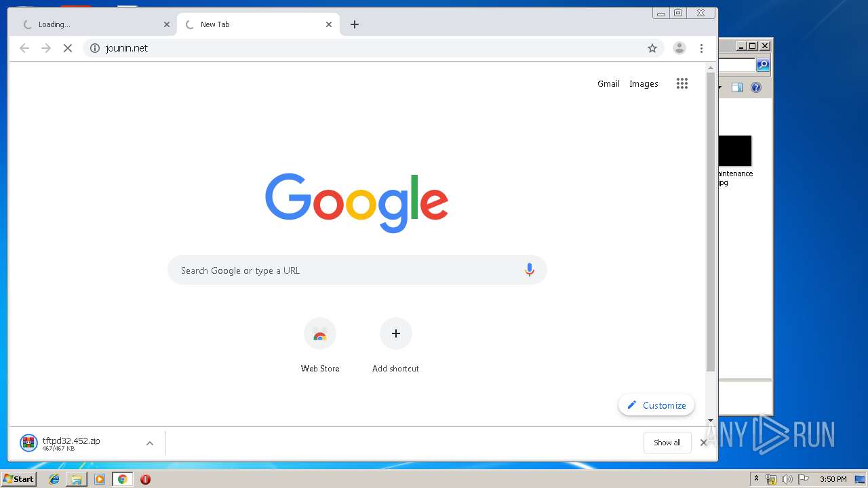The height and width of the screenshot is (488, 868).
Task: Open the media player taskbar icon
Action: [x=100, y=479]
